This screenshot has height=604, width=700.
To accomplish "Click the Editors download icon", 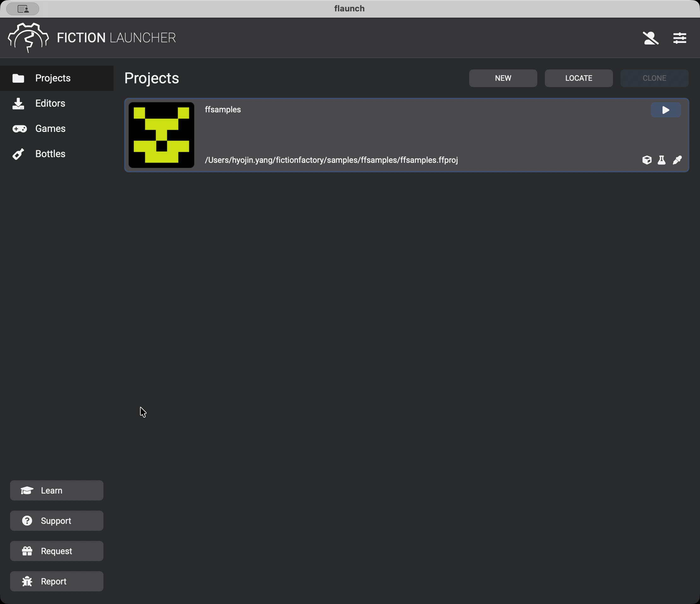I will [18, 104].
